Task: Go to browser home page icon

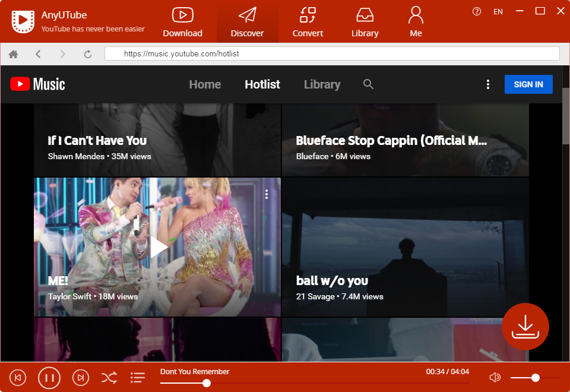Action: 14,54
